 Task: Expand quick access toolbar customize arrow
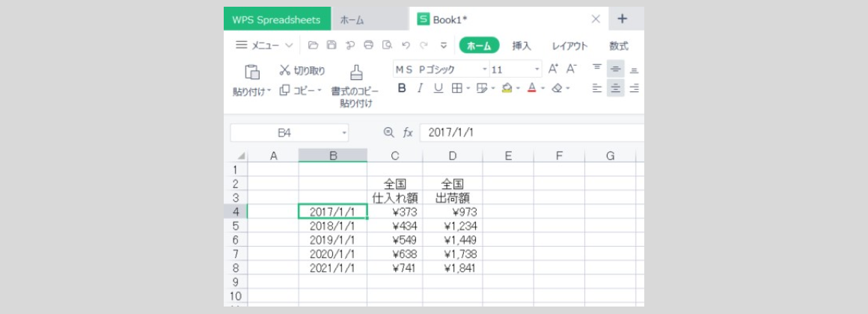pos(444,46)
